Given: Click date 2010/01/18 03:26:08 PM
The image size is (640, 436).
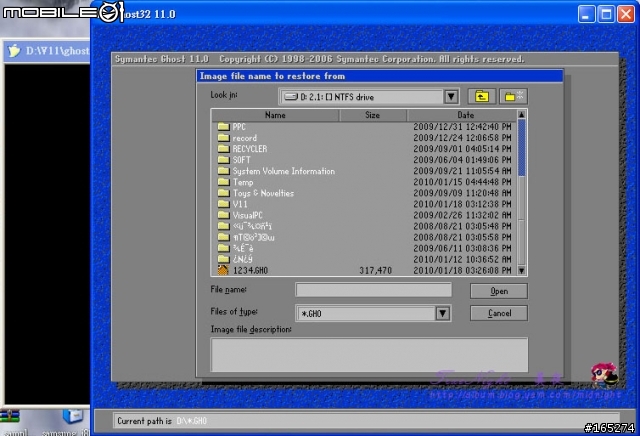Looking at the screenshot, I should click(x=462, y=270).
